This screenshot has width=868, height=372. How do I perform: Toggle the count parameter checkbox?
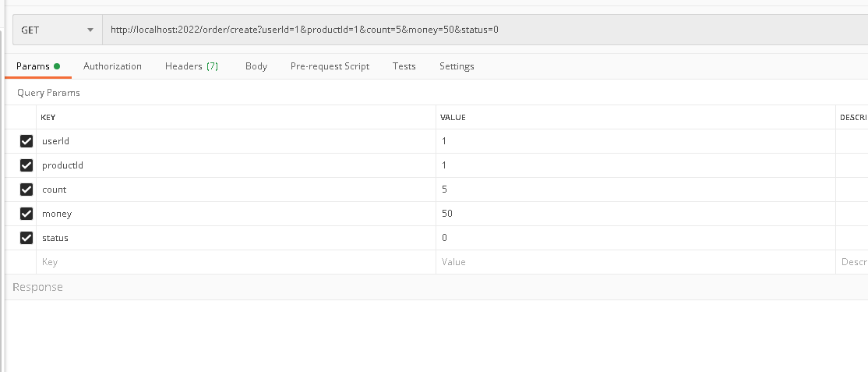coord(26,190)
